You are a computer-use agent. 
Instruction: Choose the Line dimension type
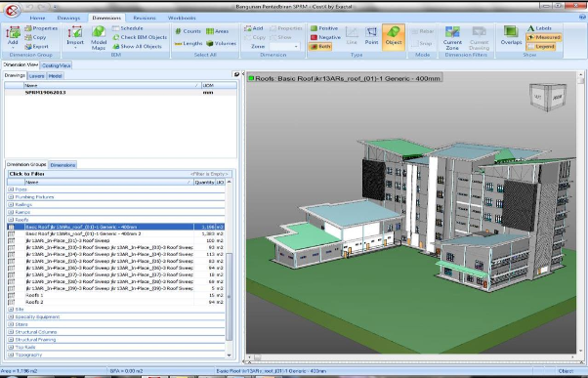352,36
